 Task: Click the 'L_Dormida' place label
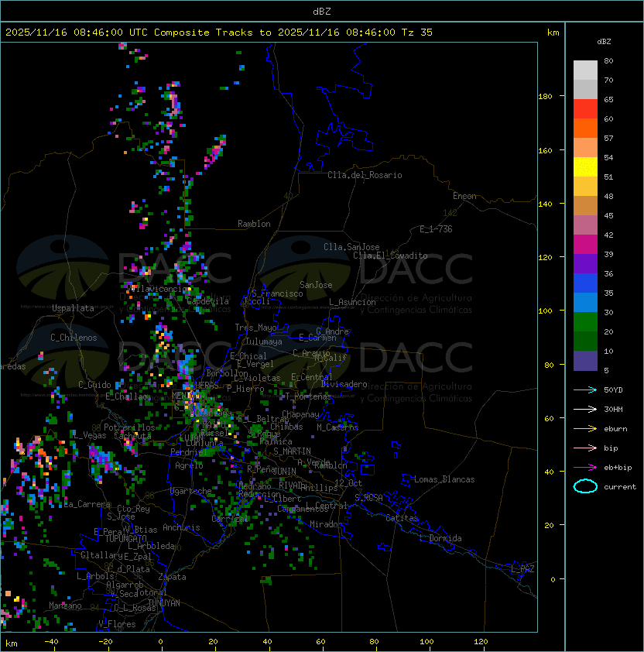[440, 538]
